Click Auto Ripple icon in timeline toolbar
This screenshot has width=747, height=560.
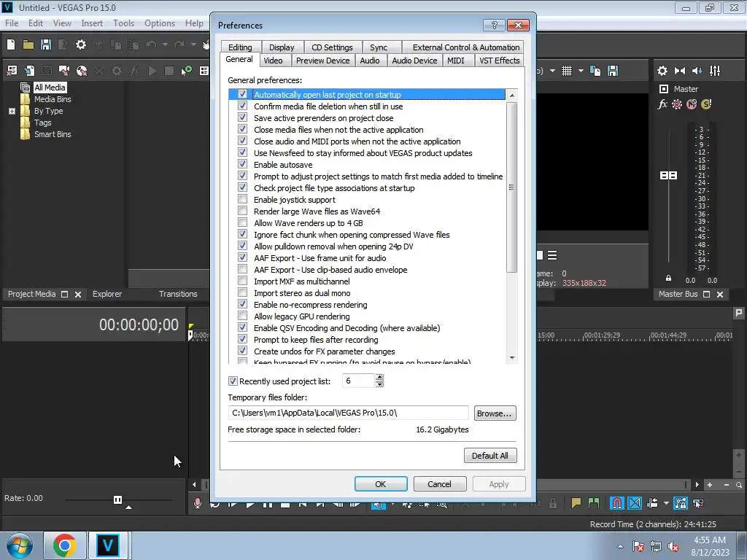click(x=652, y=503)
